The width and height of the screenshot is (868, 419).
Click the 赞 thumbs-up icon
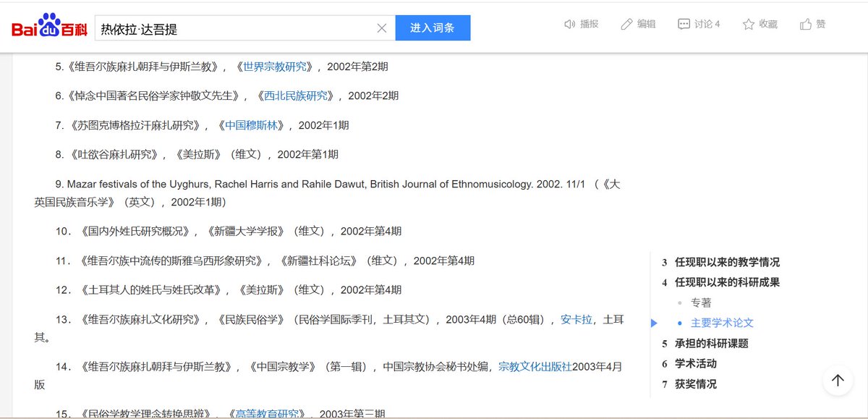[806, 24]
